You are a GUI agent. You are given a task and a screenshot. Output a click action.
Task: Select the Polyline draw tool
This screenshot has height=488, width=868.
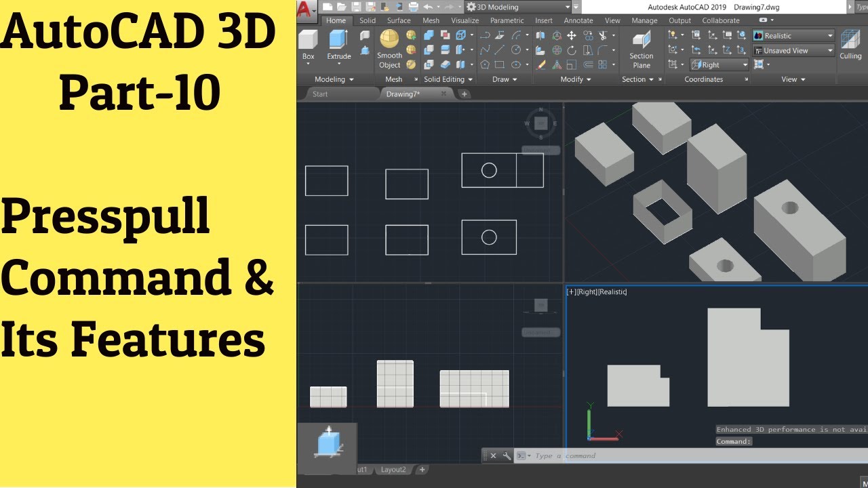(485, 35)
